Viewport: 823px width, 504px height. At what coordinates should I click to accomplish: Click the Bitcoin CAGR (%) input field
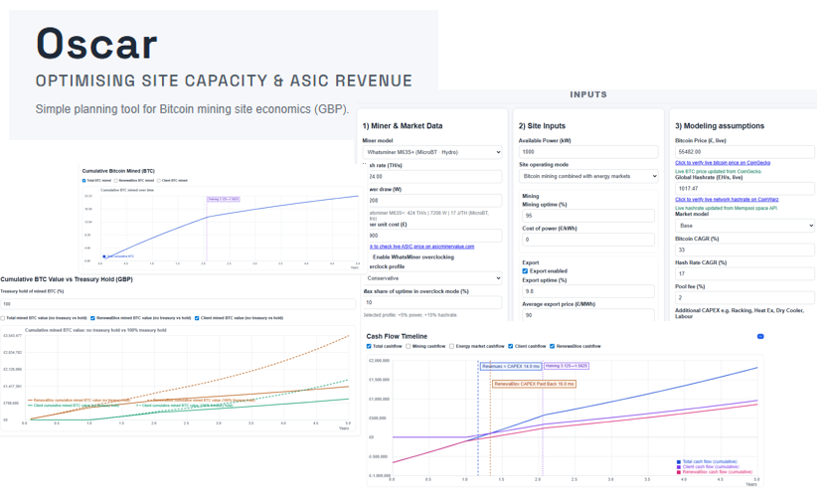(744, 250)
